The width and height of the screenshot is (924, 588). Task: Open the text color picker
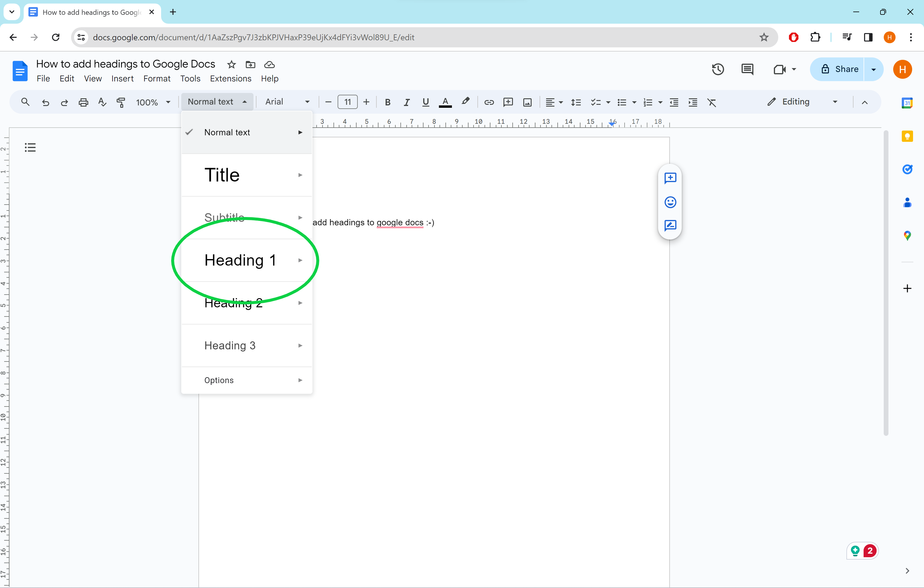[445, 102]
